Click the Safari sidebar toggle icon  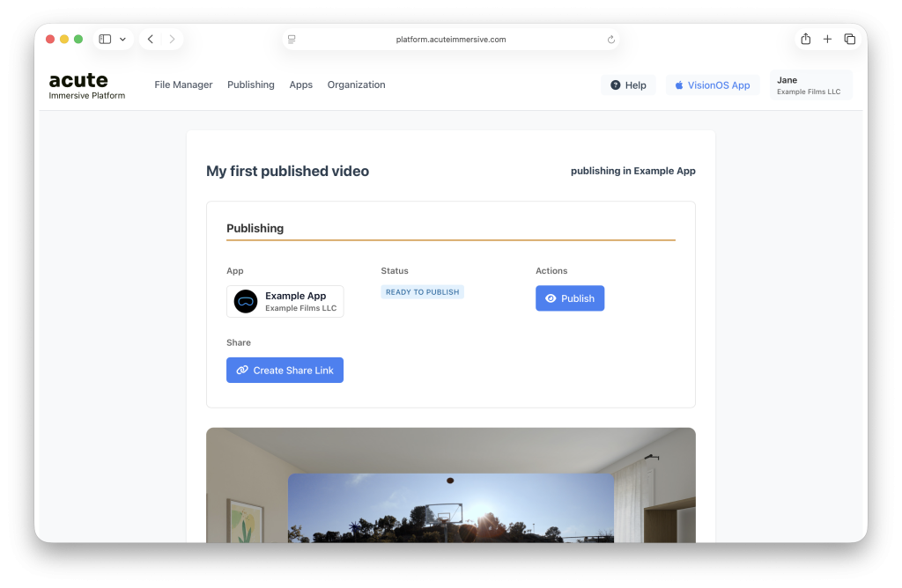point(105,40)
